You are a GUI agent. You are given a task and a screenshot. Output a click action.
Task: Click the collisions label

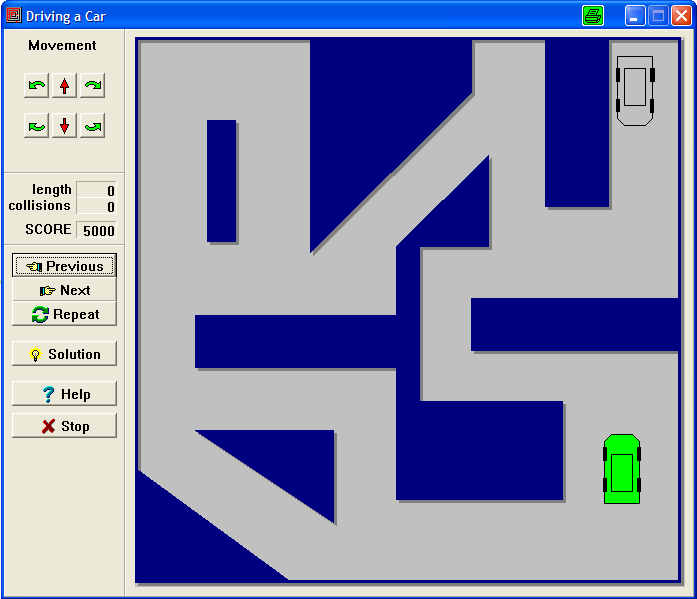pyautogui.click(x=40, y=206)
